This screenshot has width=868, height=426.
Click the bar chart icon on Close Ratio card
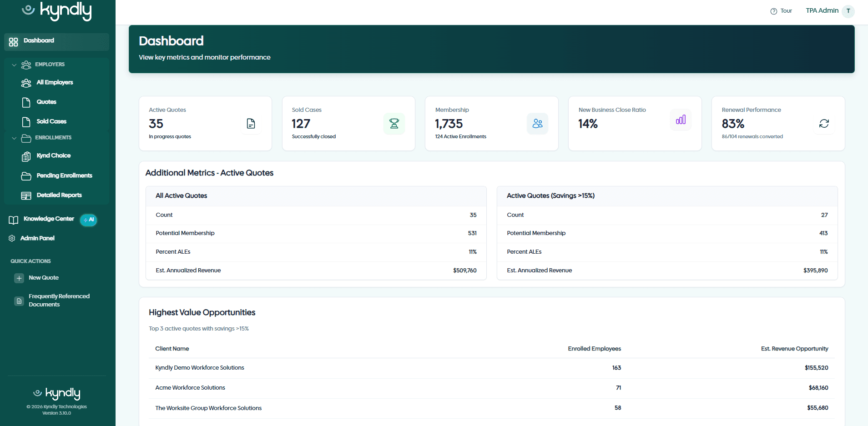tap(680, 120)
